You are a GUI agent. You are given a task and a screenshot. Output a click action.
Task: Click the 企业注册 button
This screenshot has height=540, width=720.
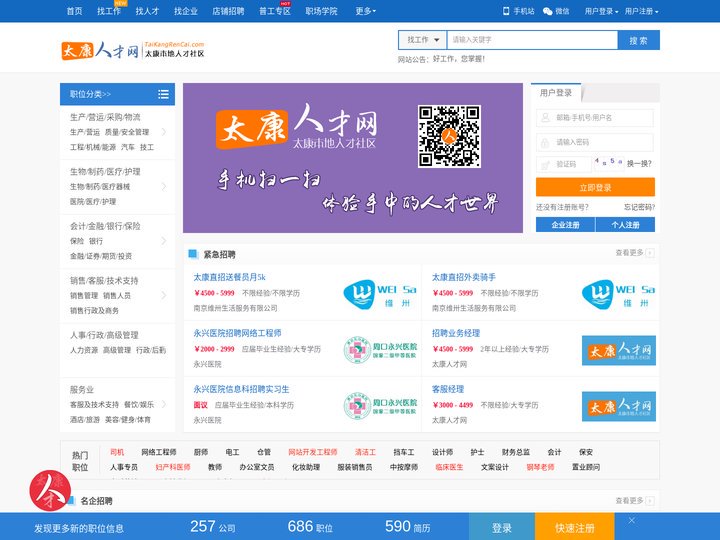click(x=565, y=225)
